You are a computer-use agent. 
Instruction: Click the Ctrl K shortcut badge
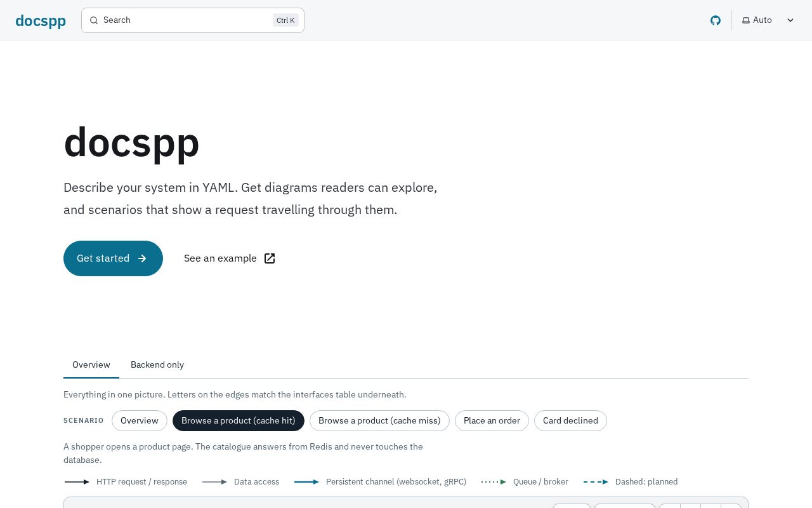(285, 20)
